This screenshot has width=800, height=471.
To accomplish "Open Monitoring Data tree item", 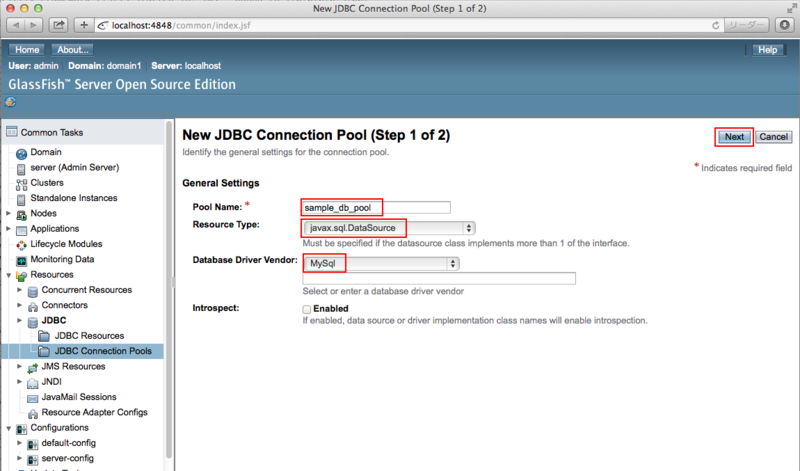I will (62, 259).
